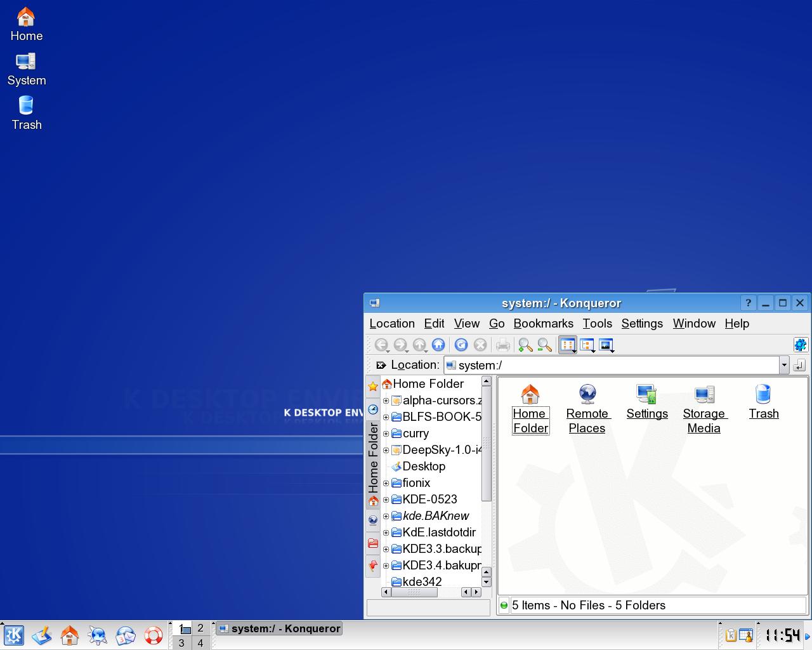The width and height of the screenshot is (812, 650).
Task: Open the View menu
Action: (x=466, y=324)
